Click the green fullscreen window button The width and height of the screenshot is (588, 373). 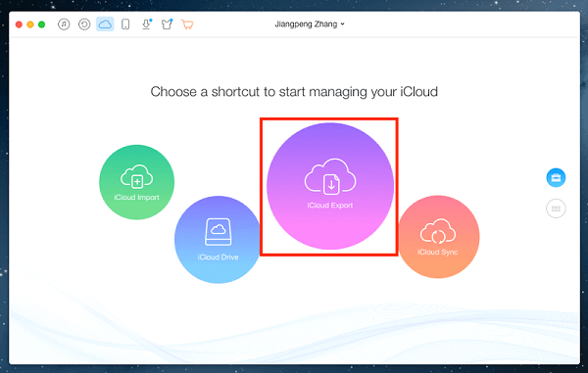[x=41, y=24]
